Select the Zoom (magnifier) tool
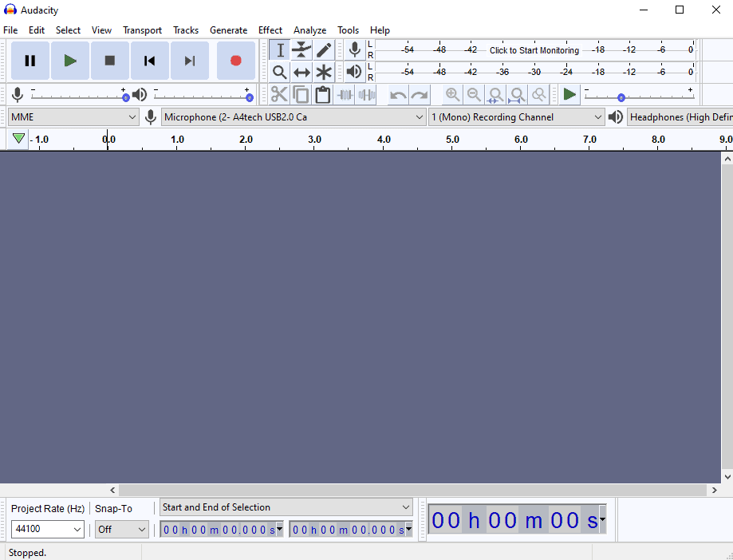 pos(279,72)
